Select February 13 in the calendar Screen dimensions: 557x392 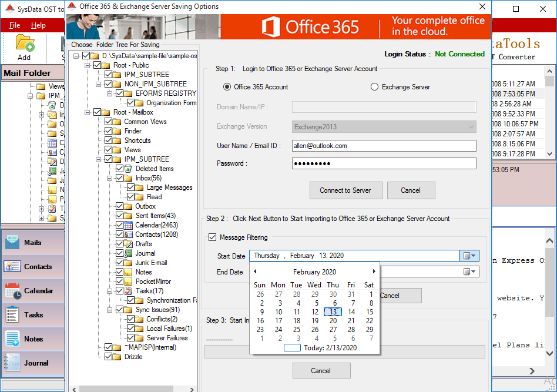pos(333,312)
